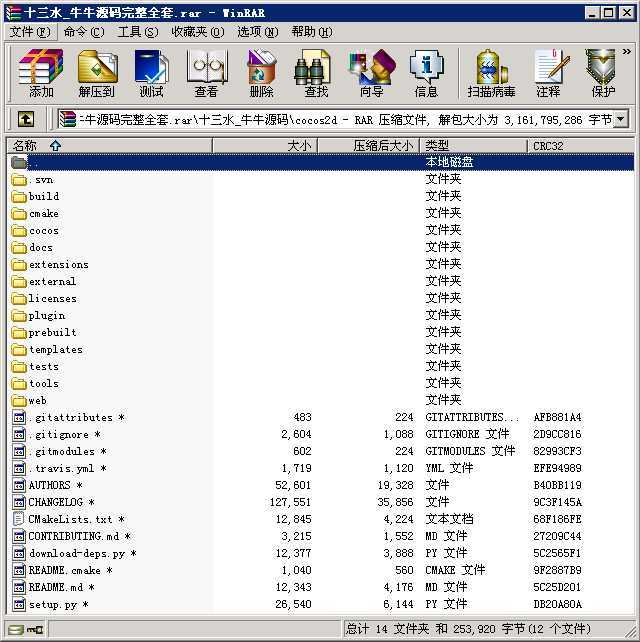Screen dimensions: 640x642
Task: Select the extensions folder
Action: click(58, 265)
